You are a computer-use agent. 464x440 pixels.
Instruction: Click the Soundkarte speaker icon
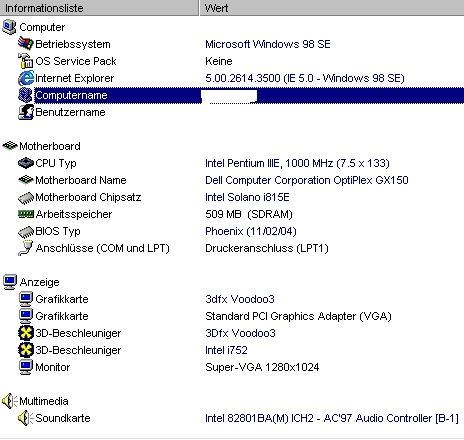pos(26,418)
